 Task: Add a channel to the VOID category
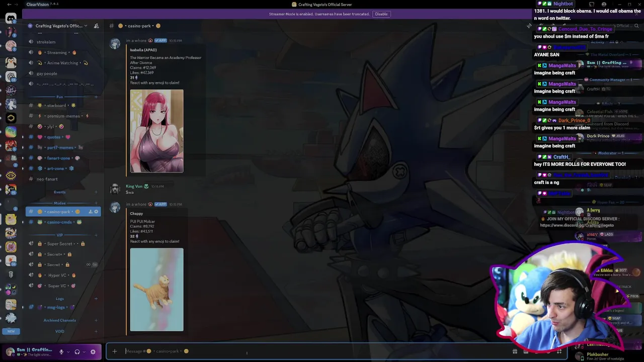96,331
